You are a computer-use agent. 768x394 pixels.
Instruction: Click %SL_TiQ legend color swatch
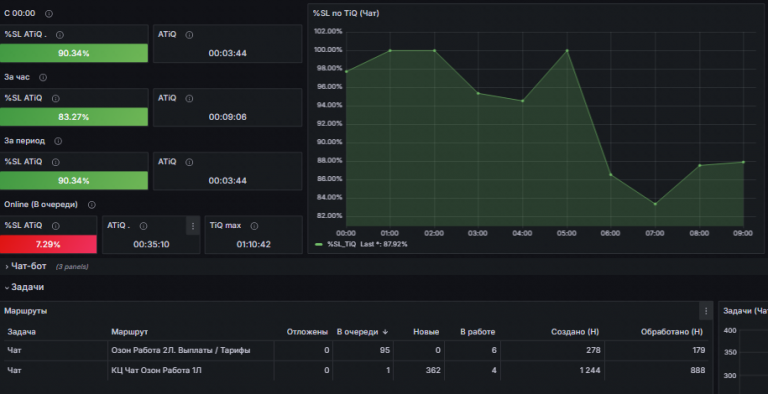tap(319, 244)
